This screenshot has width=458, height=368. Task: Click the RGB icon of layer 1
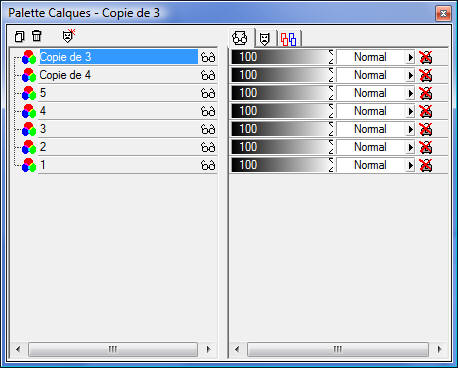pos(29,165)
